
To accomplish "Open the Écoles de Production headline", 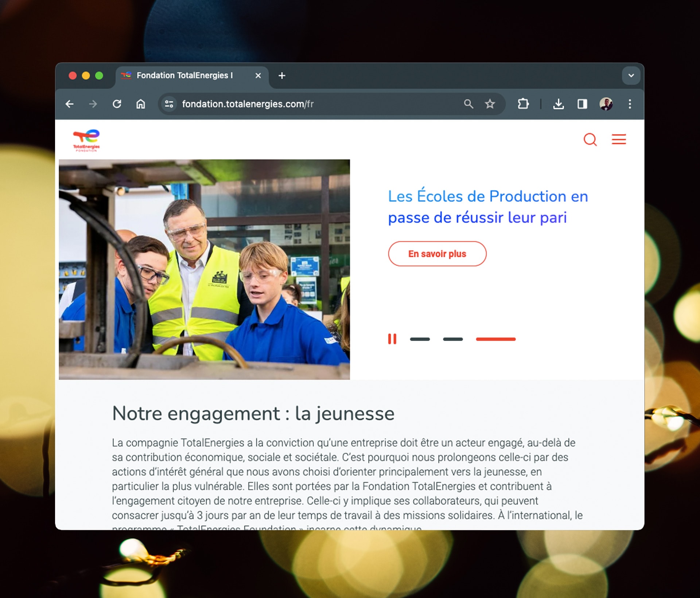I will tap(488, 207).
